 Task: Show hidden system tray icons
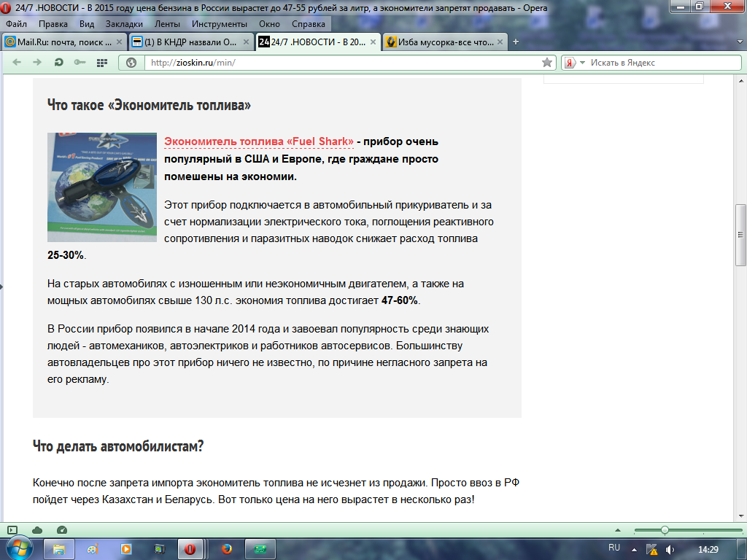pos(634,550)
